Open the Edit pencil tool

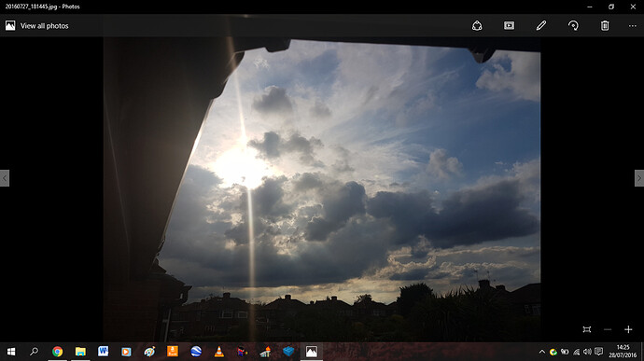pyautogui.click(x=541, y=25)
